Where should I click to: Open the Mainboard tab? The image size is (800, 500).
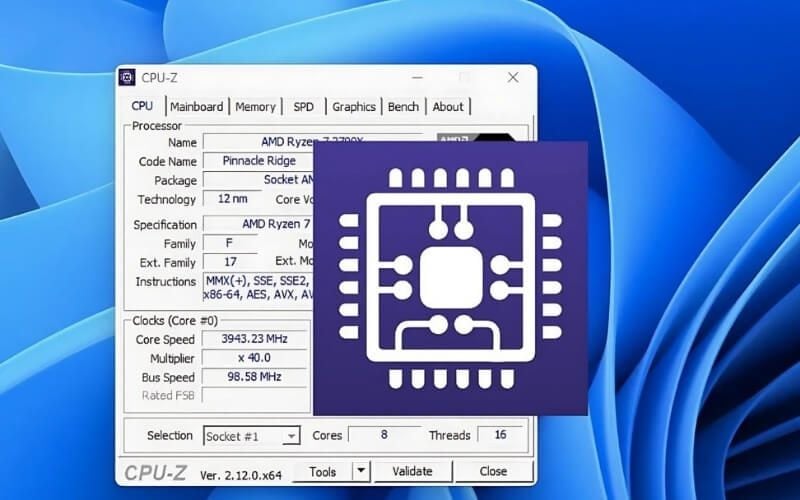[196, 107]
